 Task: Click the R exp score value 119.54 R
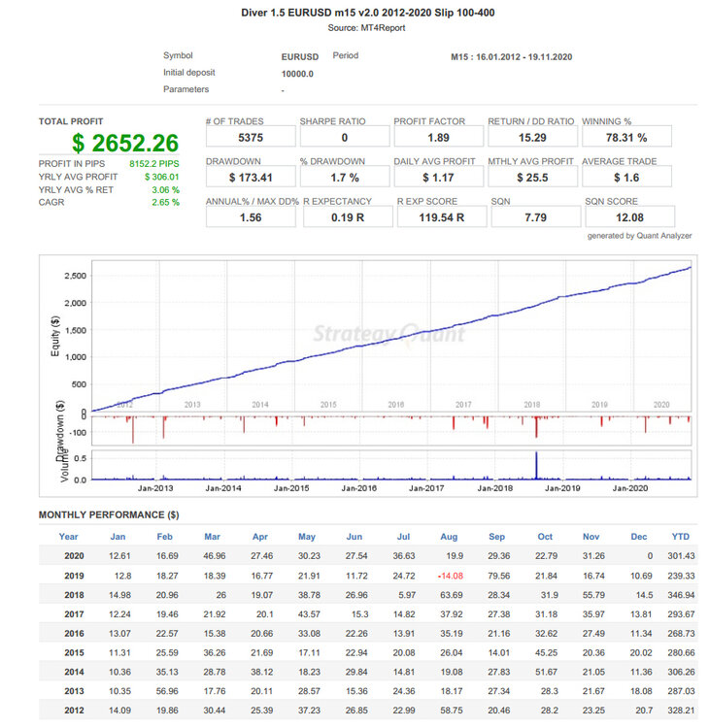point(441,217)
